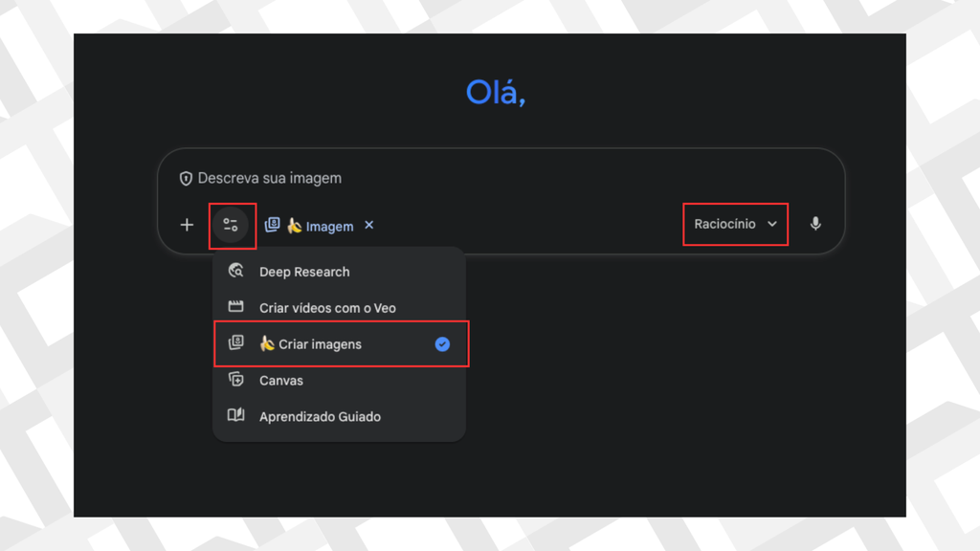Screen dimensions: 980x551
Task: Toggle the blue checkmark beside Criar imagens
Action: click(442, 344)
